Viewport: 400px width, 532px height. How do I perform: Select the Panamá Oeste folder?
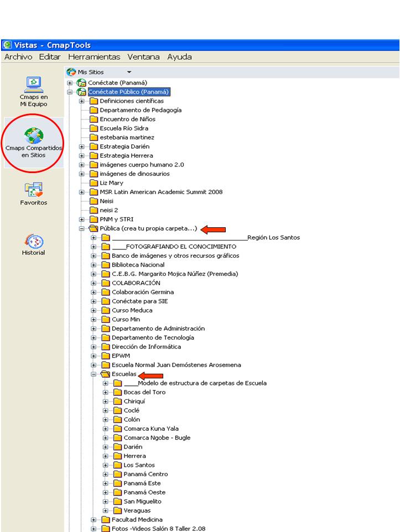point(144,492)
